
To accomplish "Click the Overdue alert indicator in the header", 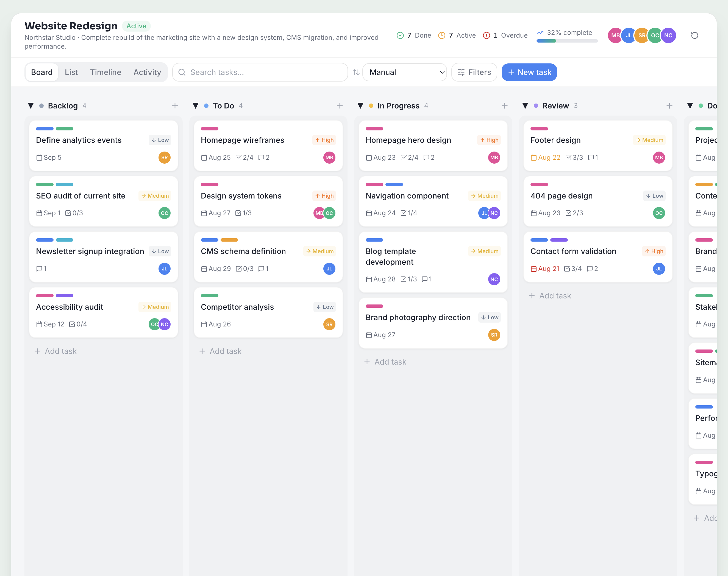I will [x=505, y=35].
